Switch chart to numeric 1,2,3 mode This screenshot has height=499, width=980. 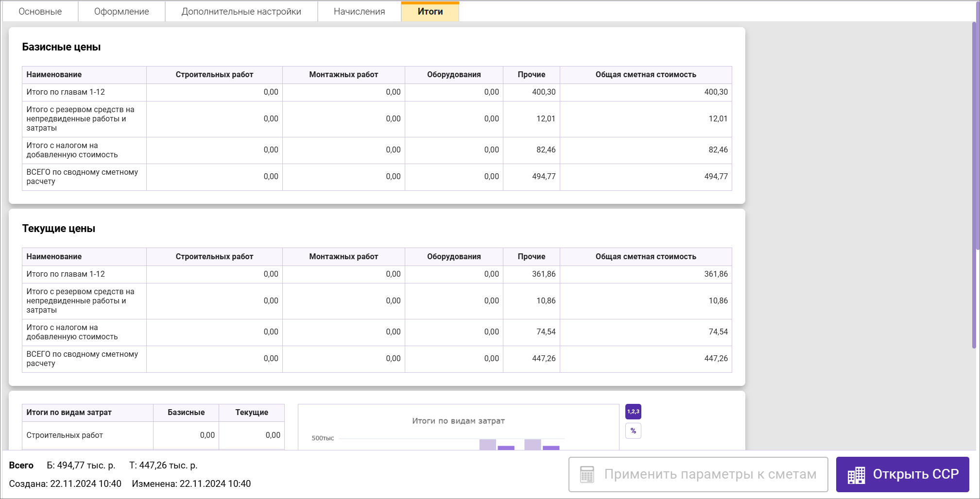click(633, 412)
